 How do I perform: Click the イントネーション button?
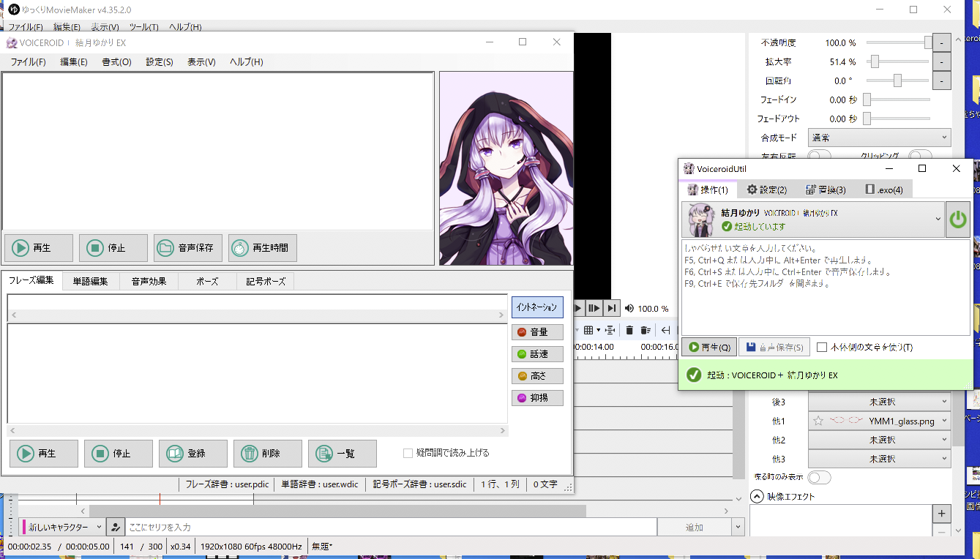537,307
